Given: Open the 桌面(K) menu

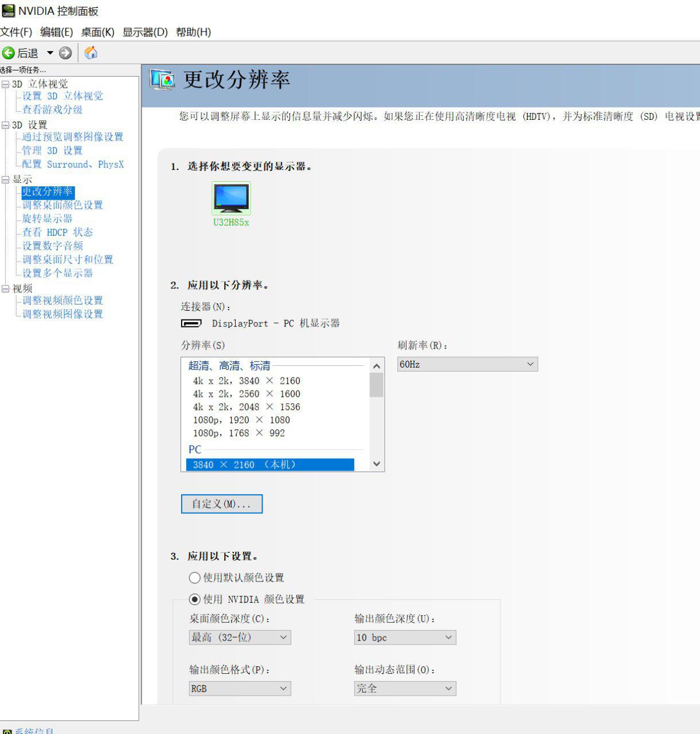Looking at the screenshot, I should [97, 32].
